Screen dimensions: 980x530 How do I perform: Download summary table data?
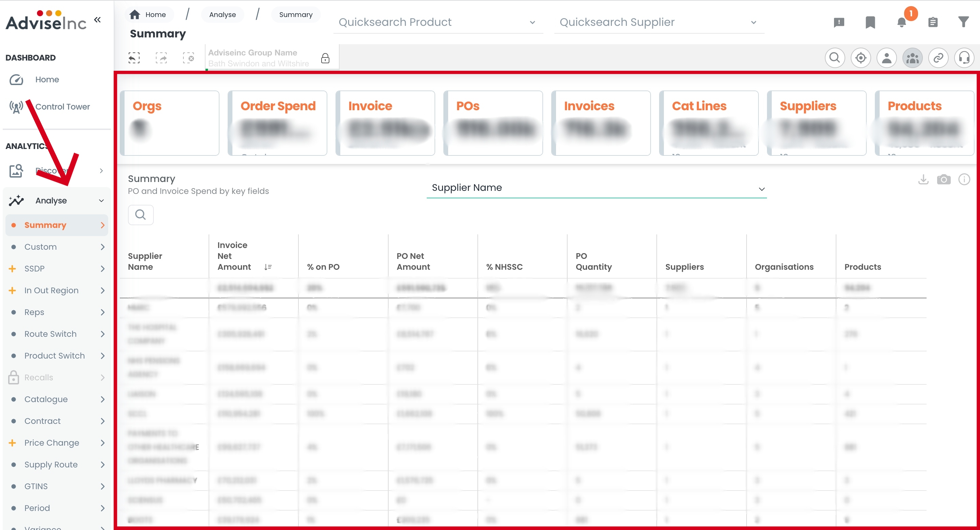point(923,180)
